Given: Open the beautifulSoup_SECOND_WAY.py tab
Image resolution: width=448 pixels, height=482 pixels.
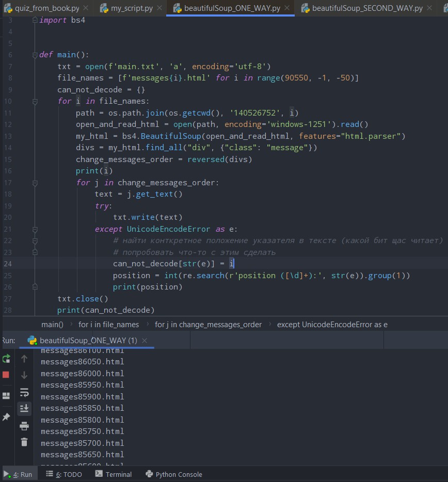Looking at the screenshot, I should coord(367,8).
